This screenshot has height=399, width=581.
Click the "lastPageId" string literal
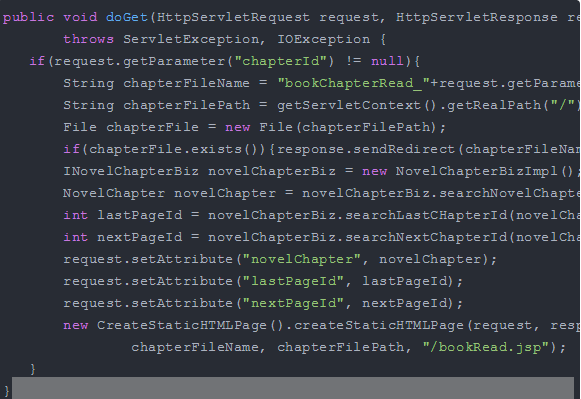[293, 282]
